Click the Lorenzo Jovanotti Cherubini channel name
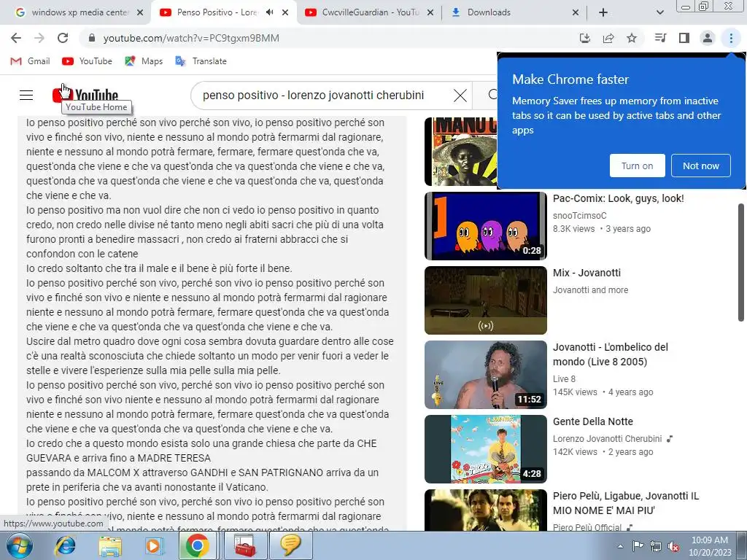The width and height of the screenshot is (747, 560). point(607,438)
